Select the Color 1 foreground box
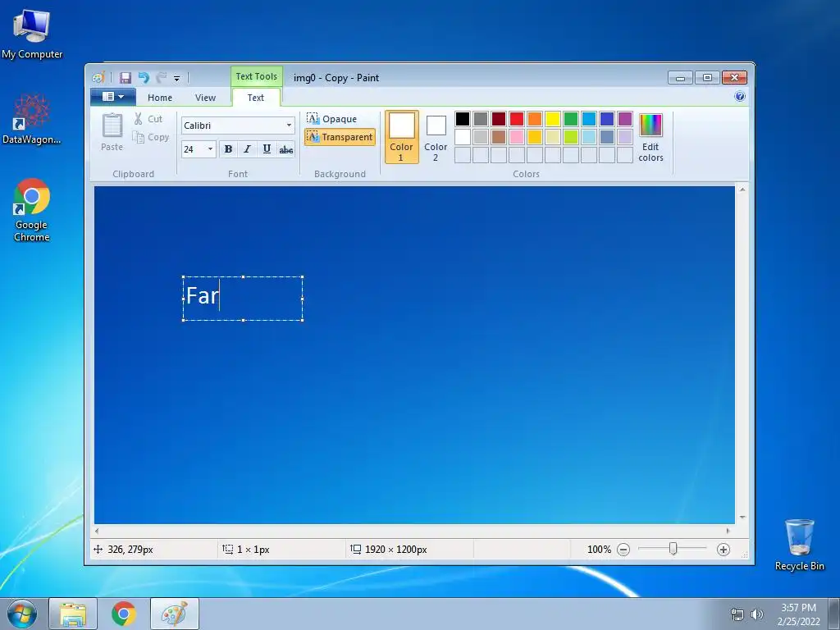The width and height of the screenshot is (840, 630). click(x=401, y=137)
